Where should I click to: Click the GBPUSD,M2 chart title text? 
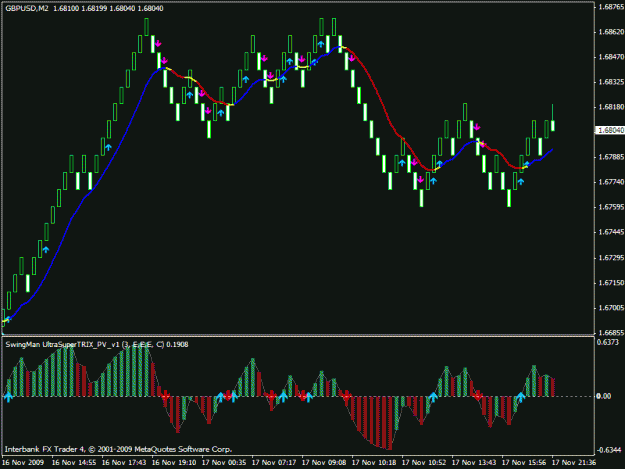[27, 8]
